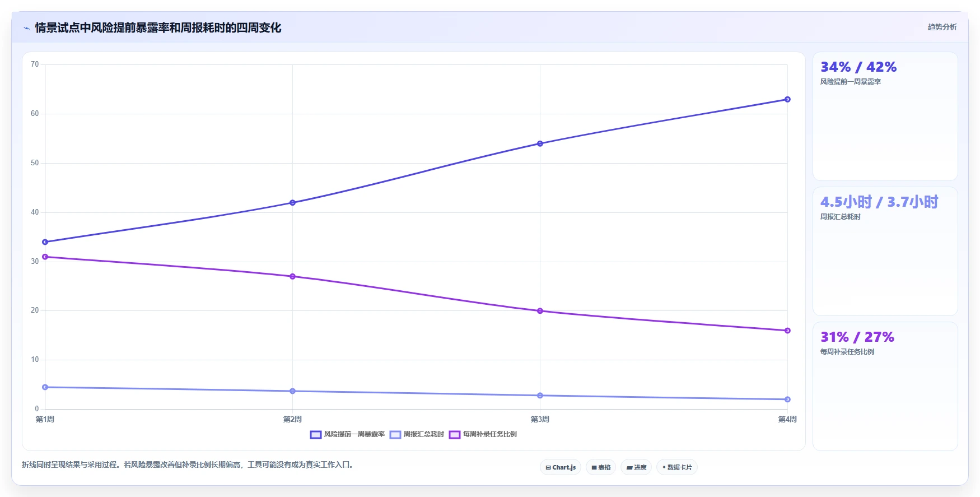Click the 第3周 x-axis label
The height and width of the screenshot is (497, 980).
[x=540, y=419]
